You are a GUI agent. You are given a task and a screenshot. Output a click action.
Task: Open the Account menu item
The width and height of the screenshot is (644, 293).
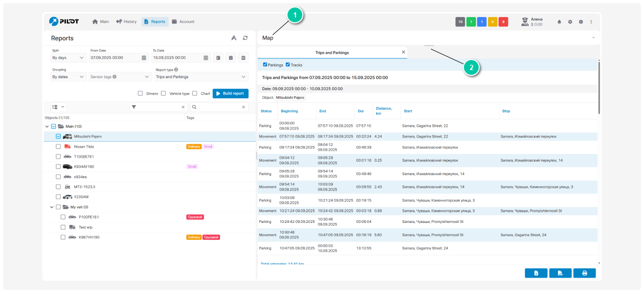pyautogui.click(x=183, y=22)
